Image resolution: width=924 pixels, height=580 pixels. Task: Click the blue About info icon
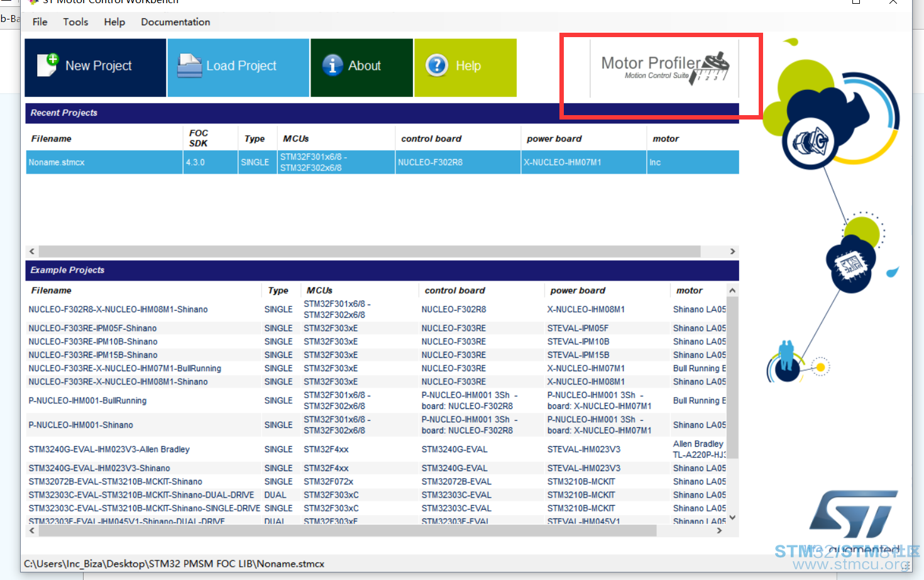333,65
